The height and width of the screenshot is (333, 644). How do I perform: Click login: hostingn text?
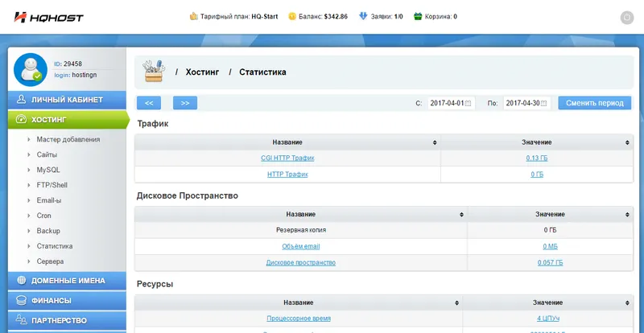[x=76, y=75]
